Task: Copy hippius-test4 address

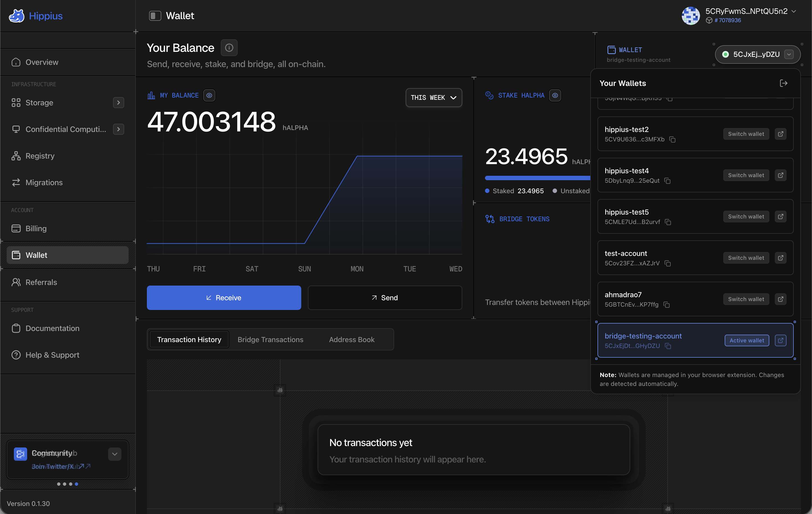Action: (667, 181)
